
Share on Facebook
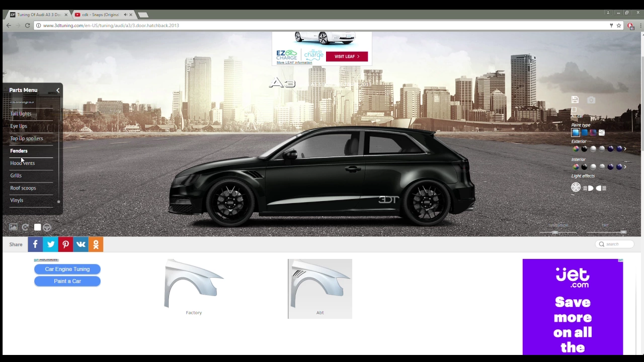click(35, 244)
